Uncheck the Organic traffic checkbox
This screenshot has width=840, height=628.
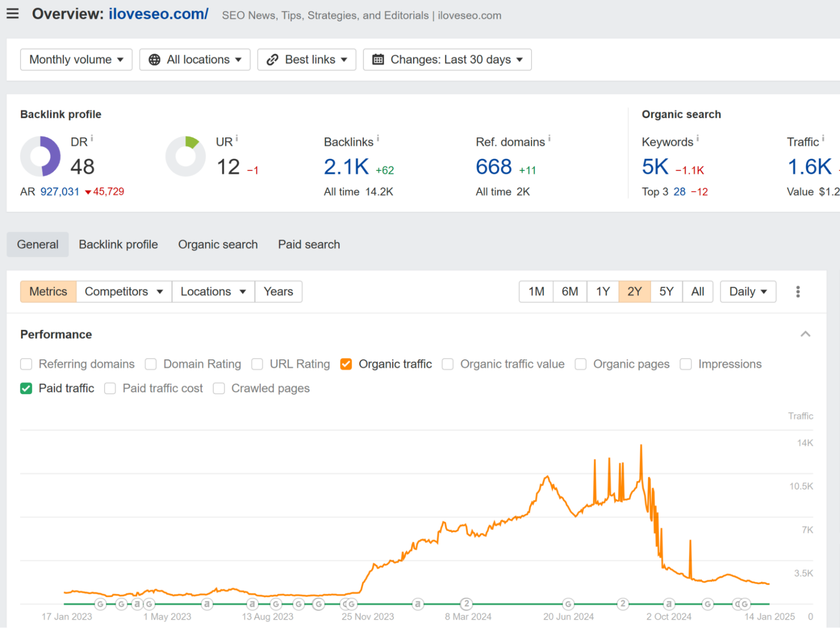(x=346, y=364)
